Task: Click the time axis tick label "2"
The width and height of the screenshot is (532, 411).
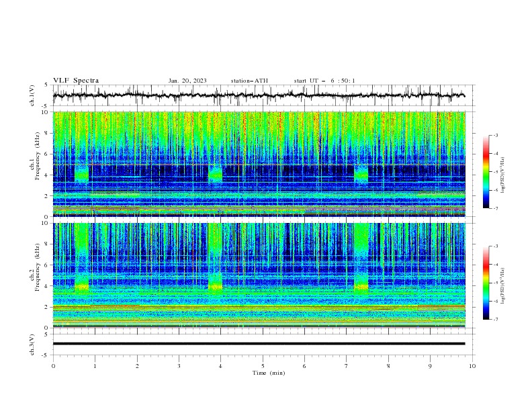Action: [137, 366]
